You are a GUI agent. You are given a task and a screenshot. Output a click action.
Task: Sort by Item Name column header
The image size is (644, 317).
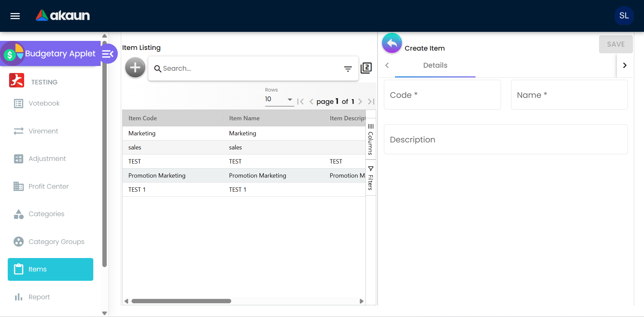pos(273,118)
